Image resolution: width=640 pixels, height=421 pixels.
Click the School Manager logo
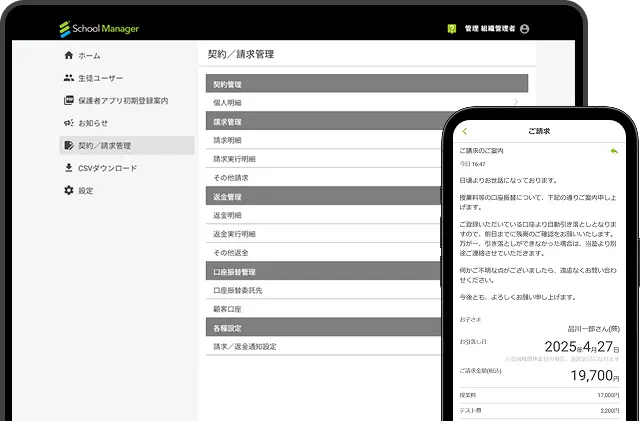tap(98, 29)
